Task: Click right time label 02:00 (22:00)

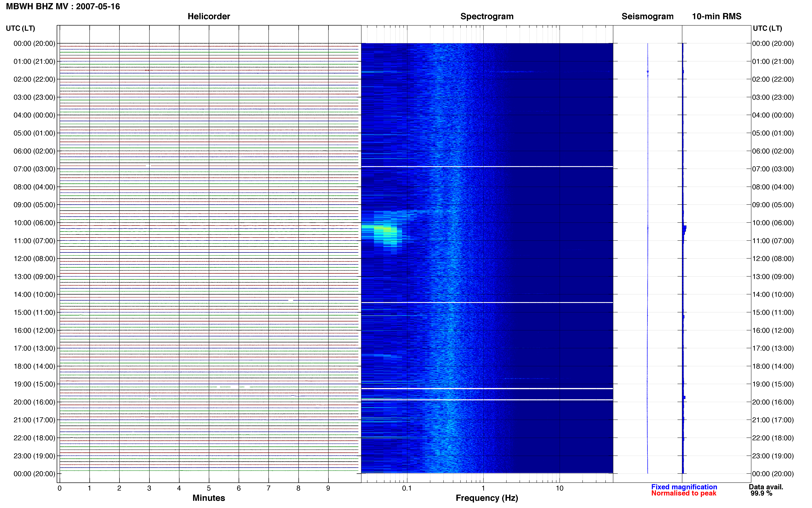Action: click(773, 79)
